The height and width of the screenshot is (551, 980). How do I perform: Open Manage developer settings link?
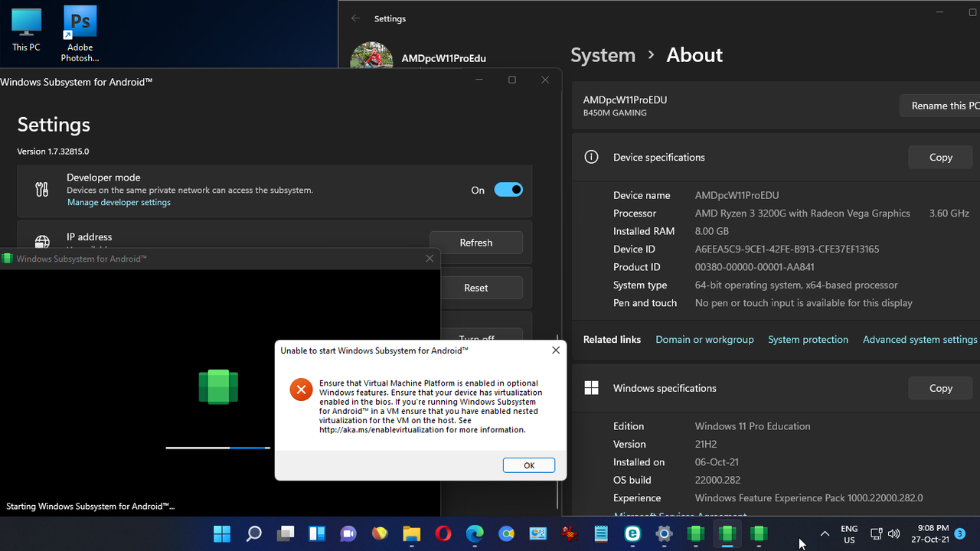[x=119, y=202]
